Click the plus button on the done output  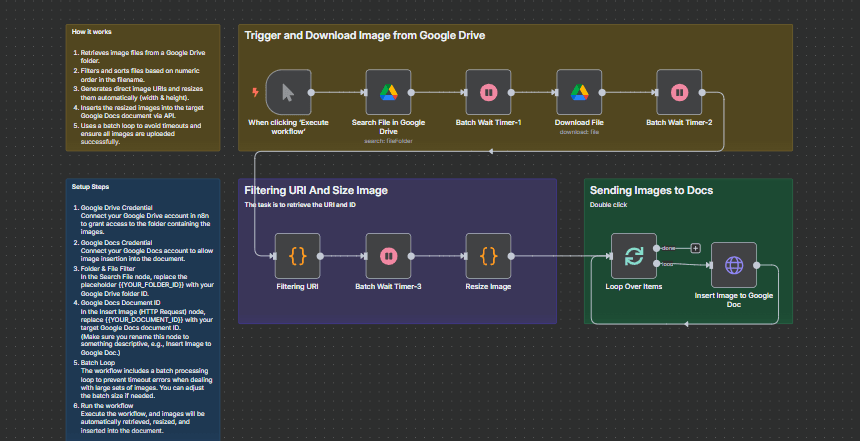point(695,248)
